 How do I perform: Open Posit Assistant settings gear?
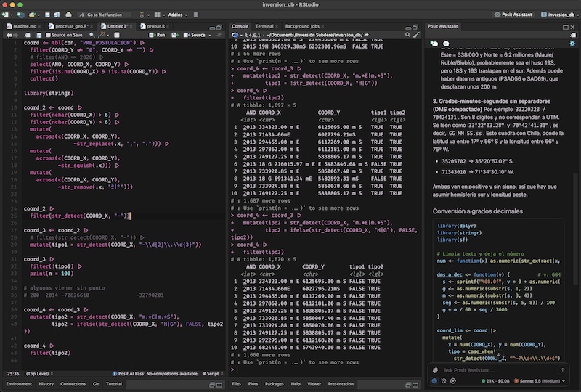pyautogui.click(x=572, y=44)
